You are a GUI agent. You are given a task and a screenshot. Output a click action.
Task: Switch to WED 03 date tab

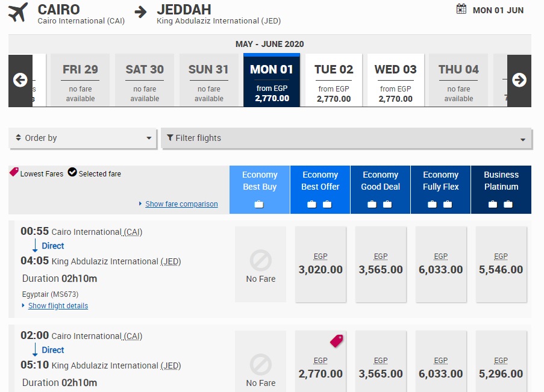pos(395,80)
